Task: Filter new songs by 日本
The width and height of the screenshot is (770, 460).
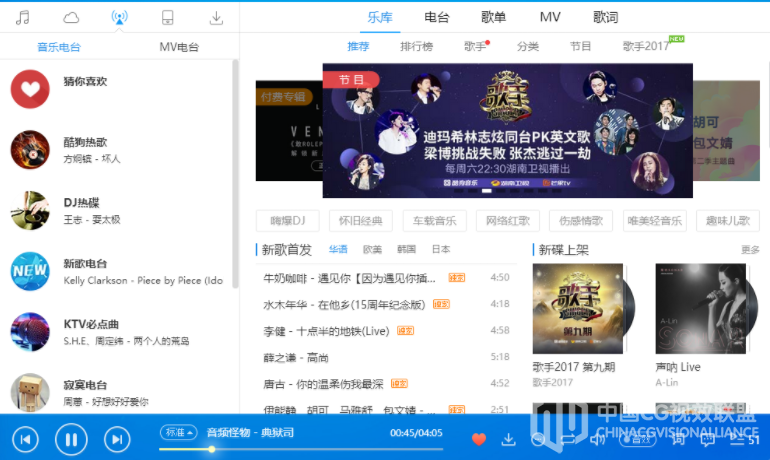Action: tap(441, 249)
